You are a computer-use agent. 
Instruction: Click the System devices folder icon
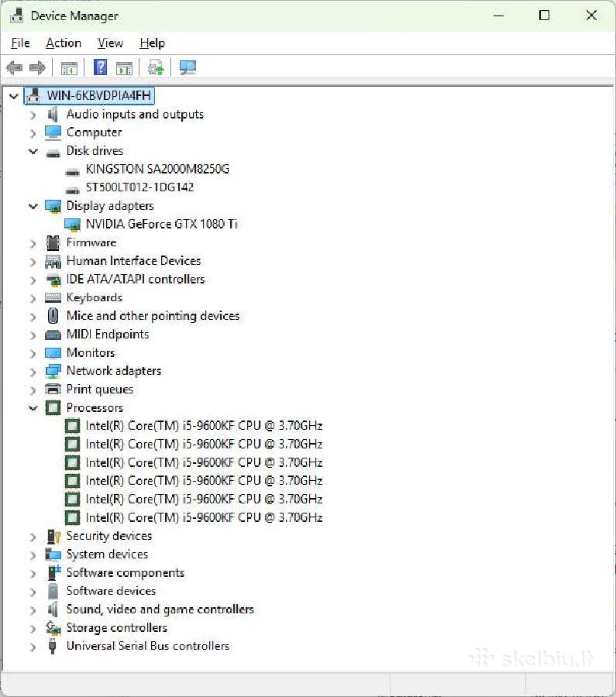tap(53, 555)
